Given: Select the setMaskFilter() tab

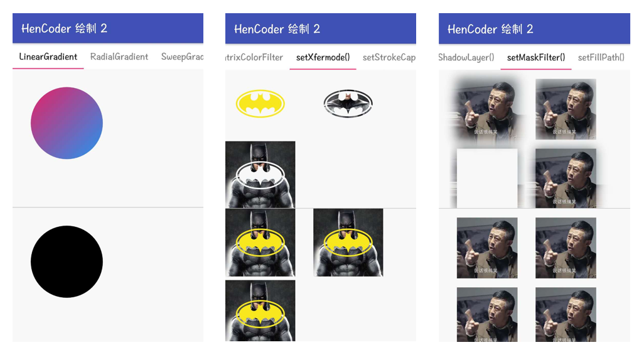Looking at the screenshot, I should 536,58.
